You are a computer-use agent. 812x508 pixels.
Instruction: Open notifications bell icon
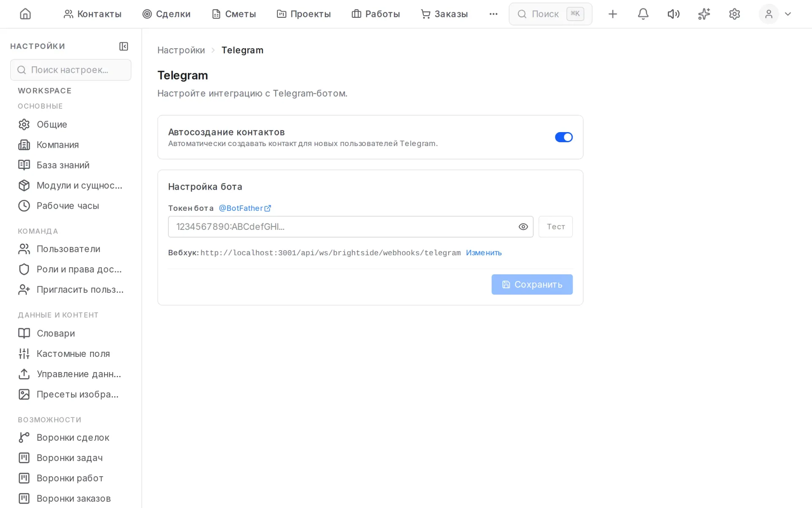(643, 14)
